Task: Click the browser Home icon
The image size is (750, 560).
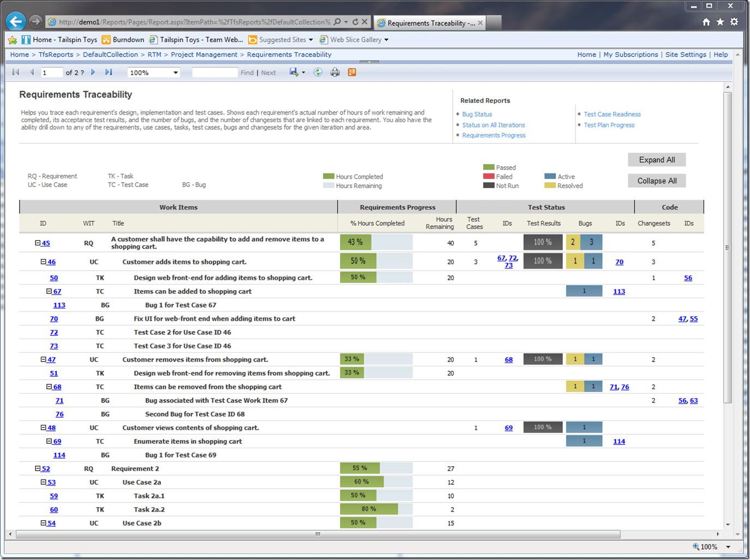Action: pyautogui.click(x=706, y=21)
